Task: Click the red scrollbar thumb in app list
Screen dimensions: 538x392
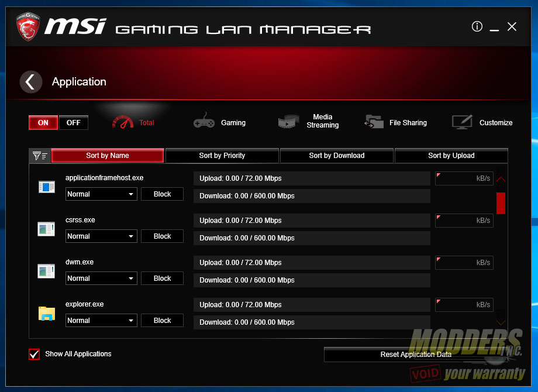Action: click(x=501, y=203)
